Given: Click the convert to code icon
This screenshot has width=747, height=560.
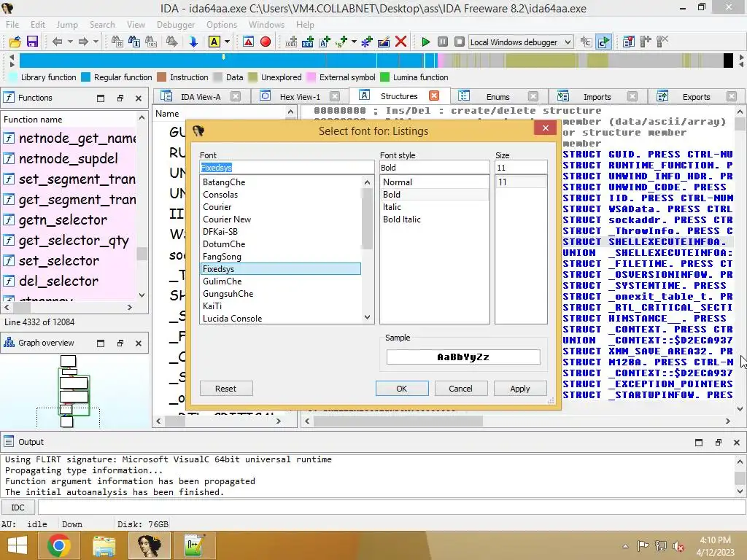Looking at the screenshot, I should (x=291, y=42).
